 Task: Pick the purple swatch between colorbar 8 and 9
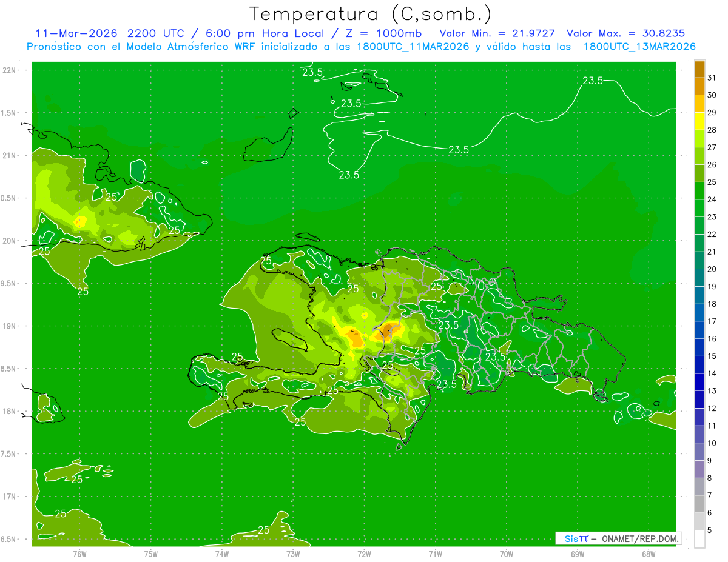pyautogui.click(x=699, y=469)
